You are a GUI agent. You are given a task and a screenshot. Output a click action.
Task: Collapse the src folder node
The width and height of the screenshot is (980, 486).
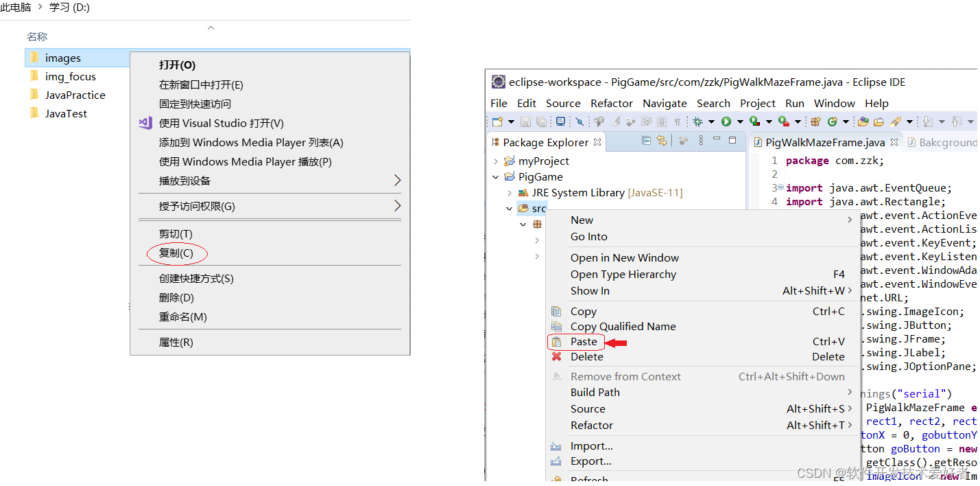tap(509, 209)
